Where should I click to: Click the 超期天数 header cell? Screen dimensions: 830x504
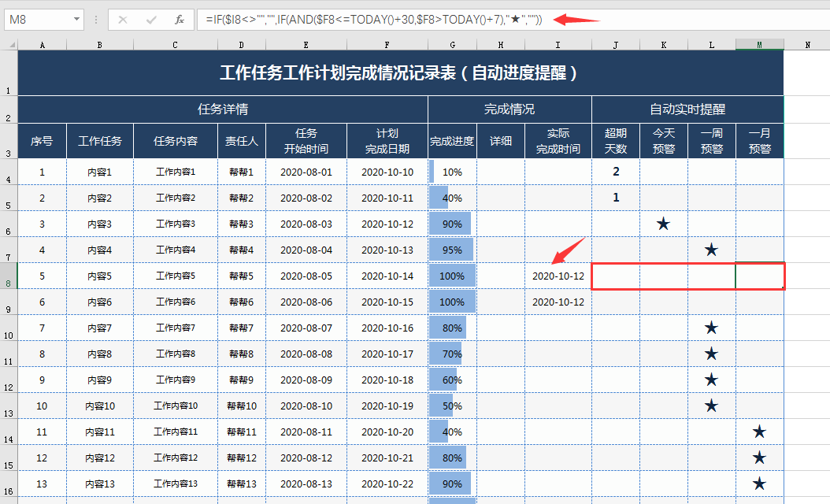[616, 141]
